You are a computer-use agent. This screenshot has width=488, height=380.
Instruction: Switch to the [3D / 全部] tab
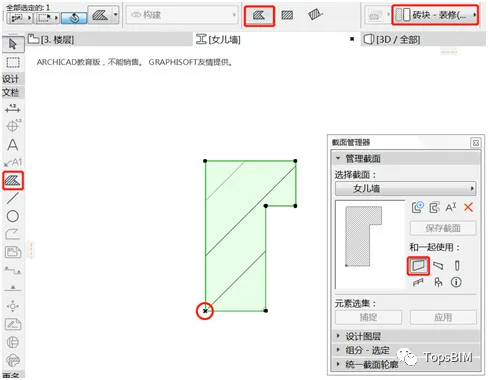423,40
